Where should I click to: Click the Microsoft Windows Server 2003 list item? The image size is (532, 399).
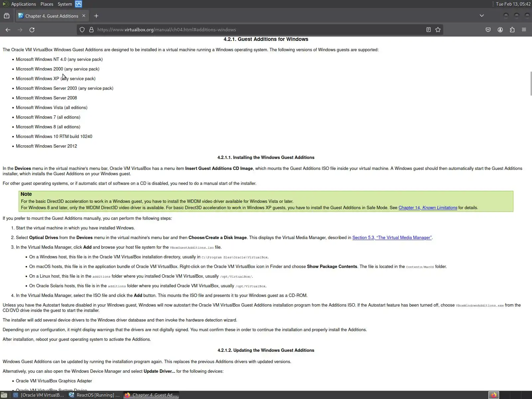tap(65, 88)
